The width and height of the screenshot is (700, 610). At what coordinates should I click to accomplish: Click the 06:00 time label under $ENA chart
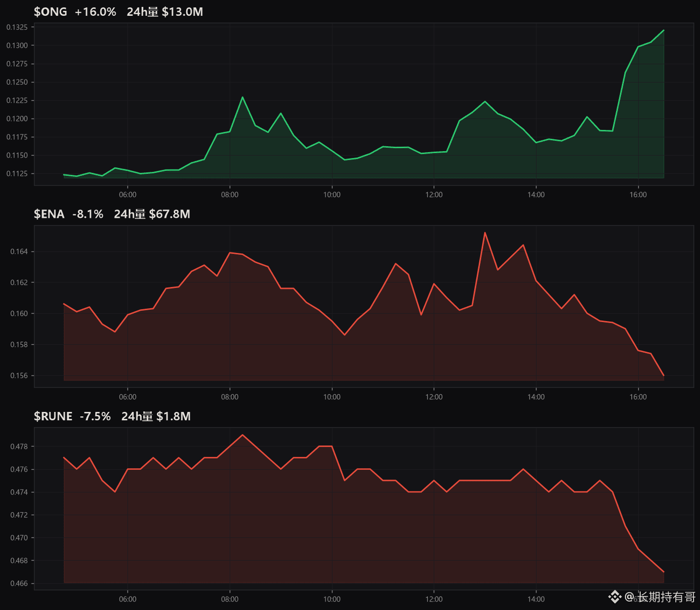coord(128,397)
